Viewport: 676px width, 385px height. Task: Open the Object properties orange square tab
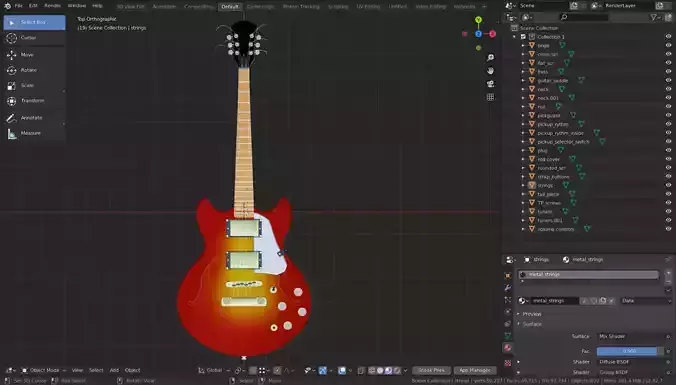click(x=508, y=275)
